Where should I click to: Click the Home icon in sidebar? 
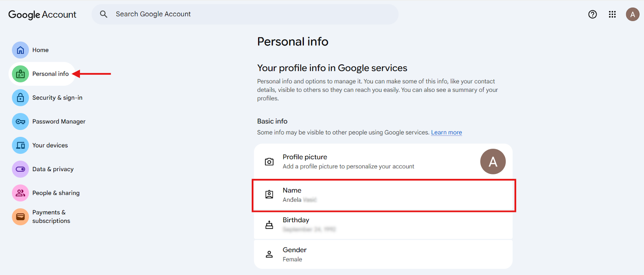(20, 50)
